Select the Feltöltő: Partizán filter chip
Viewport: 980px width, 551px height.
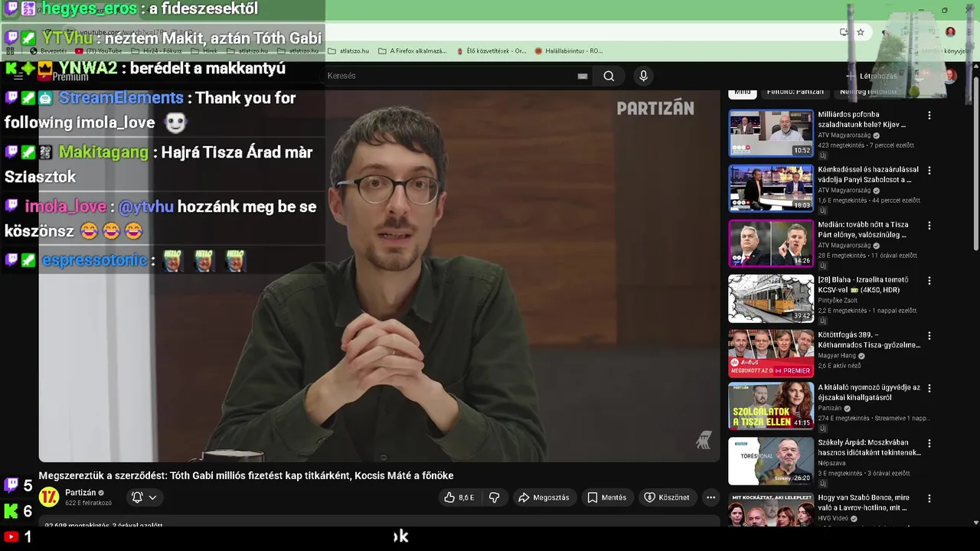pyautogui.click(x=795, y=92)
